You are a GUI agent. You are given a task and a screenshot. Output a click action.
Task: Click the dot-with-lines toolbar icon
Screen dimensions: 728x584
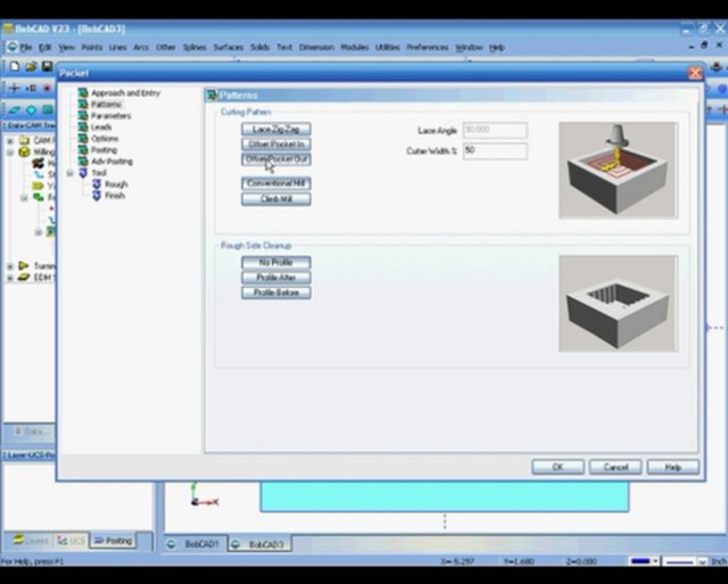point(31,88)
